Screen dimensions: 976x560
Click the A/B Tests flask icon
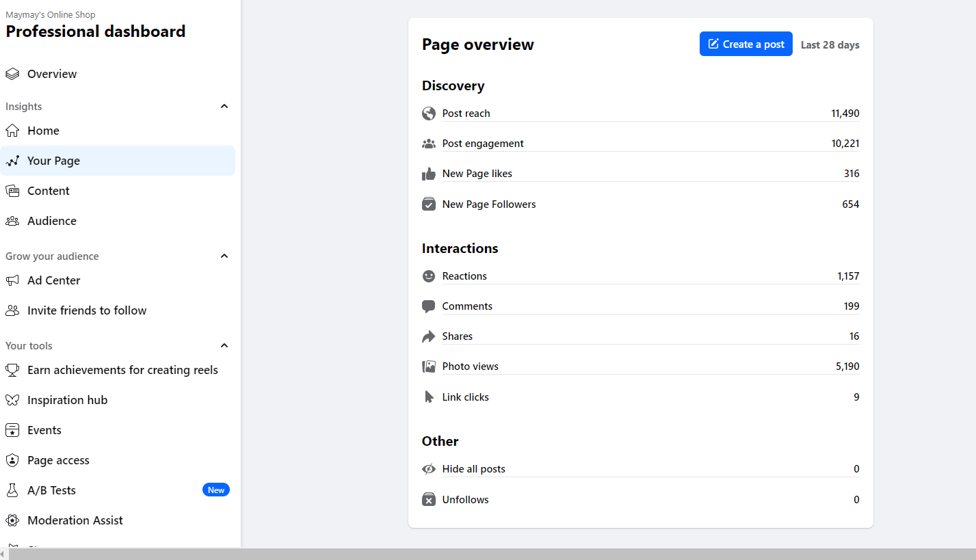click(x=12, y=490)
